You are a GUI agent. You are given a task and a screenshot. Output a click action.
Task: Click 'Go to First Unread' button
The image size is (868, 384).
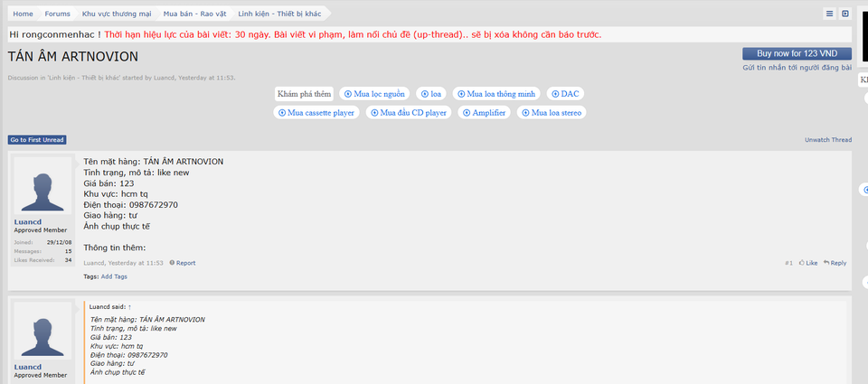tap(37, 140)
